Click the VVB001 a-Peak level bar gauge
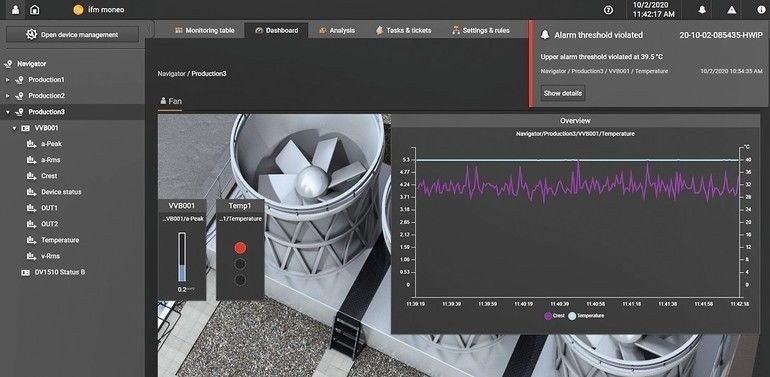Screen dimensions: 770x377 [182, 257]
